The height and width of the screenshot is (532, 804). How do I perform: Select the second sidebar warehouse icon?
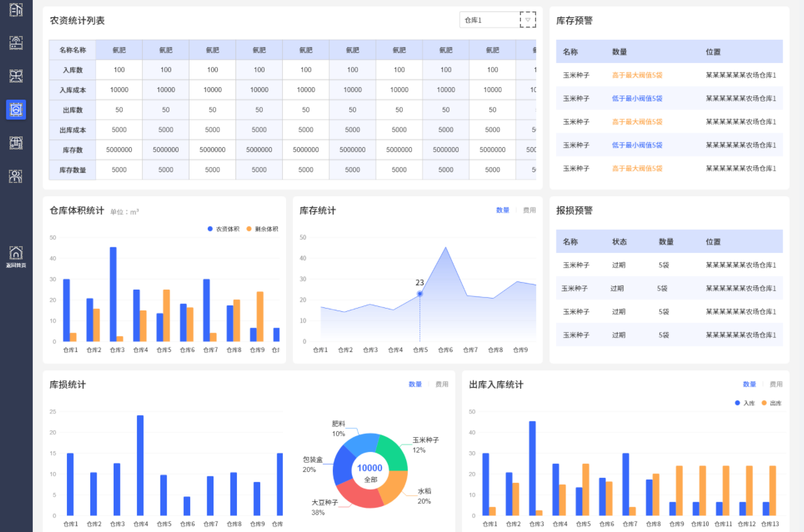pos(16,43)
